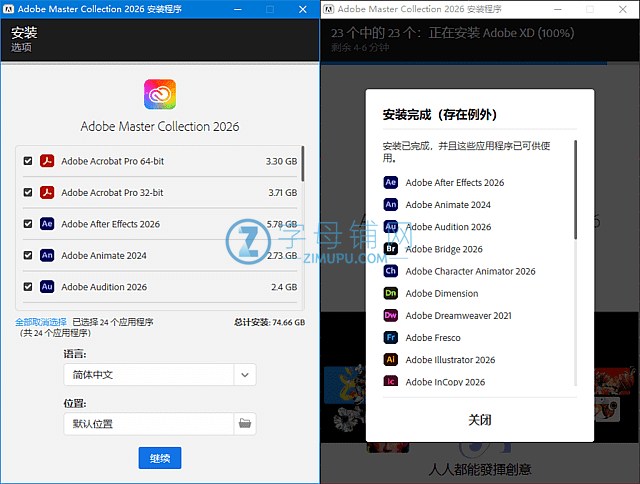This screenshot has height=484, width=640.
Task: Click the Adobe Illustrator 2026 icon
Action: coord(391,360)
